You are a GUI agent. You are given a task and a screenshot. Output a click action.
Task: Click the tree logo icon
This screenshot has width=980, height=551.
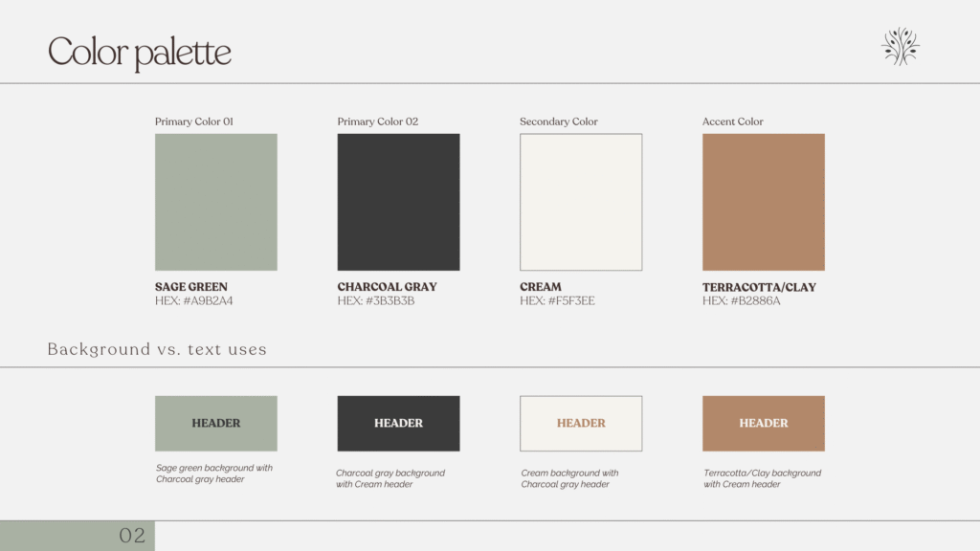(900, 46)
